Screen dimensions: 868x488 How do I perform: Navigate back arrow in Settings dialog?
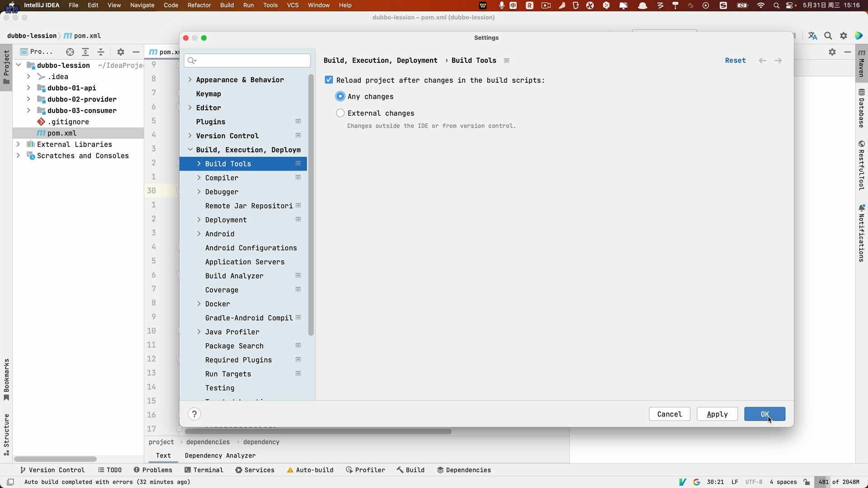762,61
